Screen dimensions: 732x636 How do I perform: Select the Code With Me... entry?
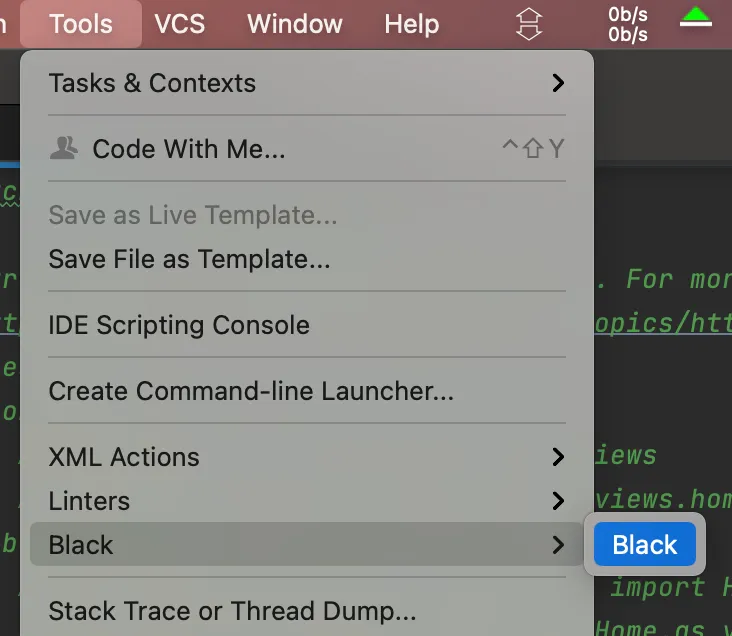(x=307, y=148)
